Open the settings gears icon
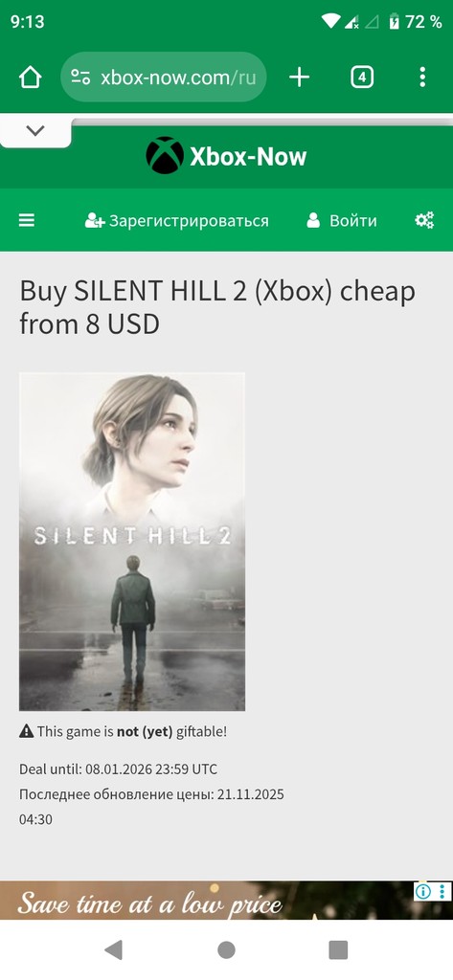The image size is (453, 980). (424, 220)
